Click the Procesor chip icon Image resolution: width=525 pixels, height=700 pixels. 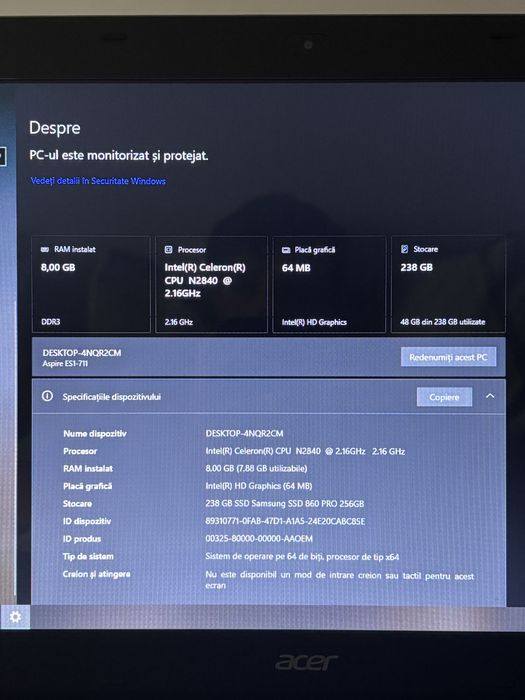coord(168,250)
